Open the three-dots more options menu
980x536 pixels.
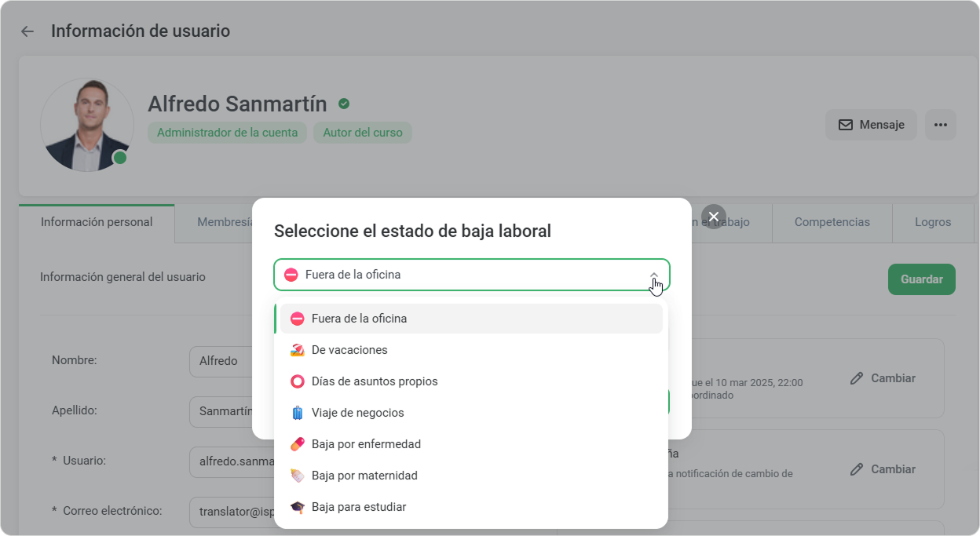point(940,125)
